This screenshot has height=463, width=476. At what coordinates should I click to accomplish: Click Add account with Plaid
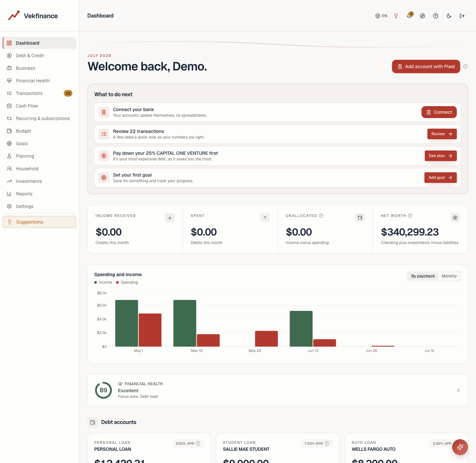[x=426, y=66]
